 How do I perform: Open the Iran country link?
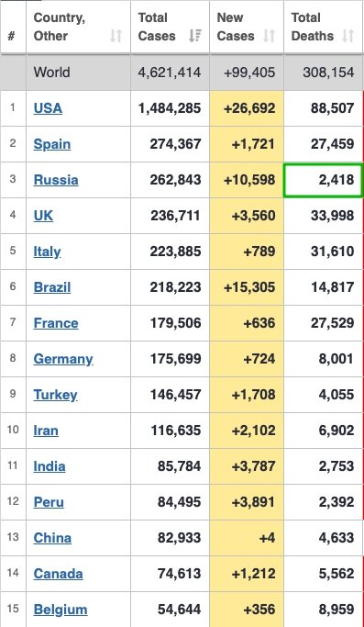coord(46,431)
